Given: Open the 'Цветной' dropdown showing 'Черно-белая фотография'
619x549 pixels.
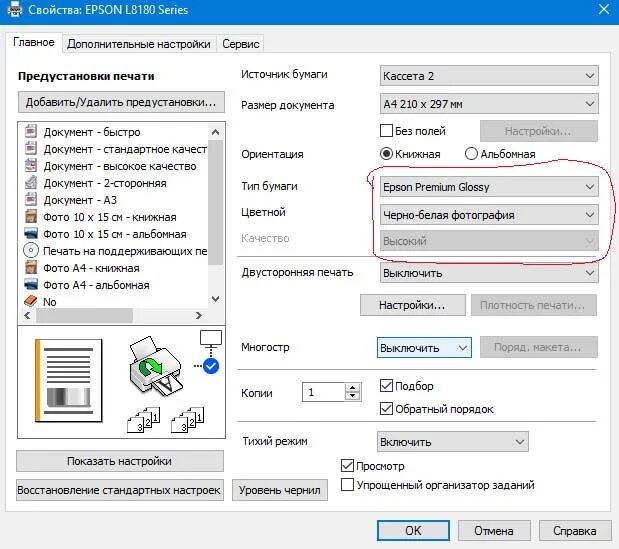Looking at the screenshot, I should coord(489,215).
